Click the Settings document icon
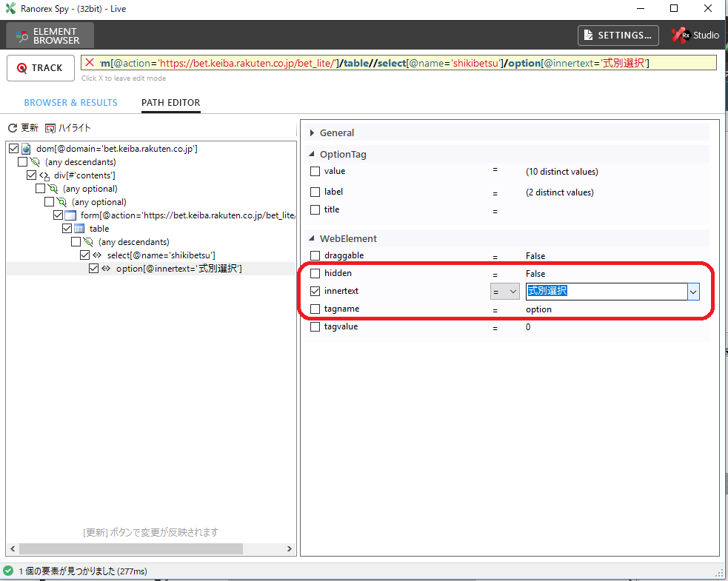The height and width of the screenshot is (581, 728). click(x=588, y=36)
